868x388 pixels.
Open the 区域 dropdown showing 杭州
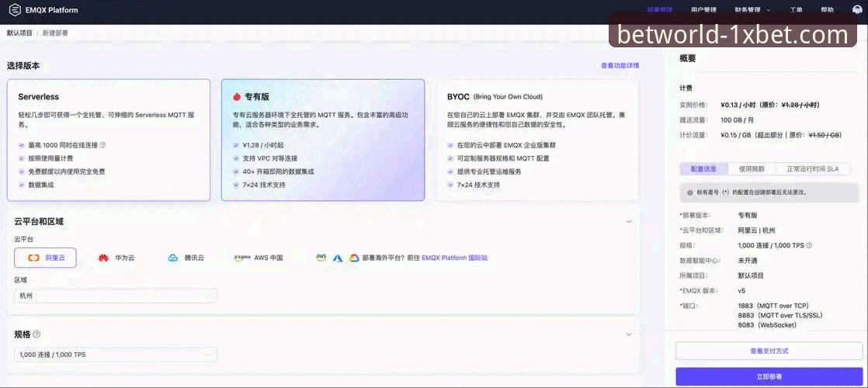tap(116, 296)
